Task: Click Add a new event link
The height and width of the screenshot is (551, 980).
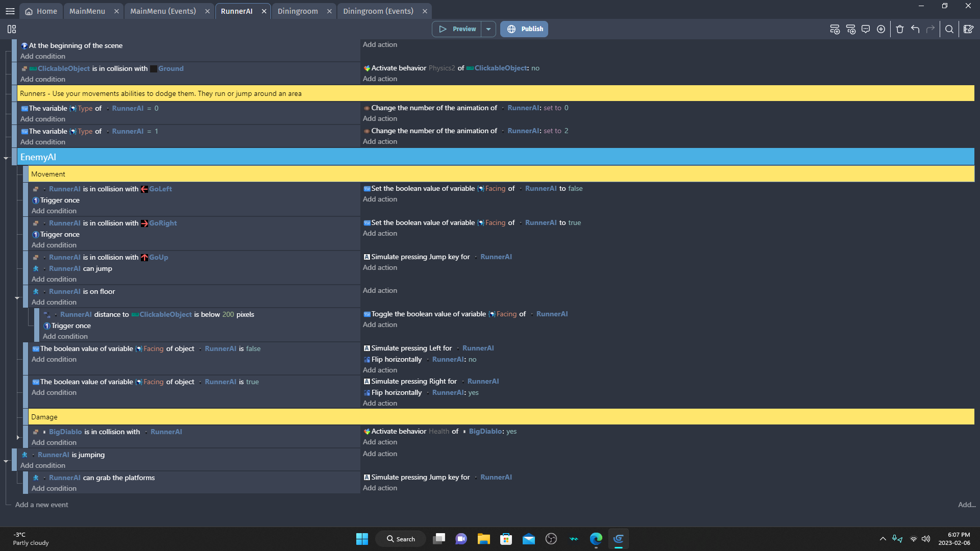Action: (x=42, y=505)
